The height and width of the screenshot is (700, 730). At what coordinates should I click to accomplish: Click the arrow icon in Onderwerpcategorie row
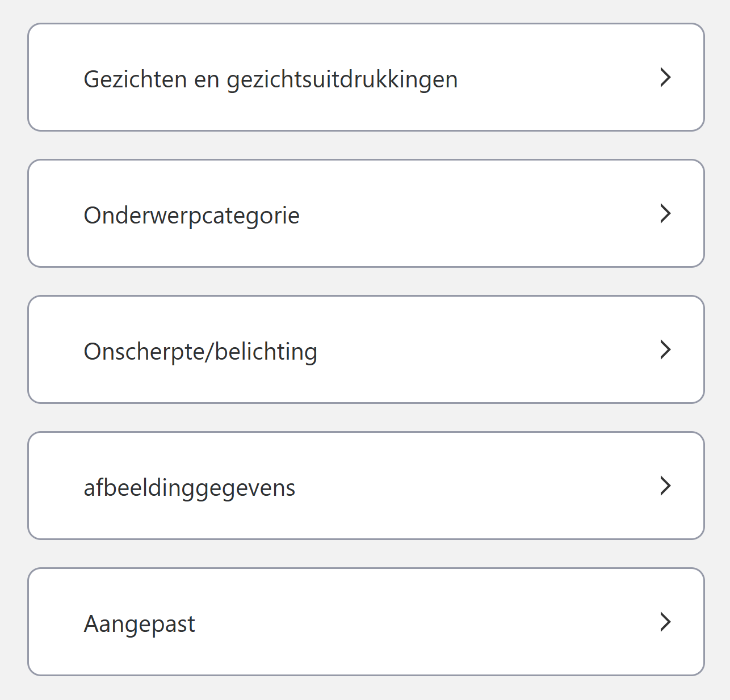665,213
